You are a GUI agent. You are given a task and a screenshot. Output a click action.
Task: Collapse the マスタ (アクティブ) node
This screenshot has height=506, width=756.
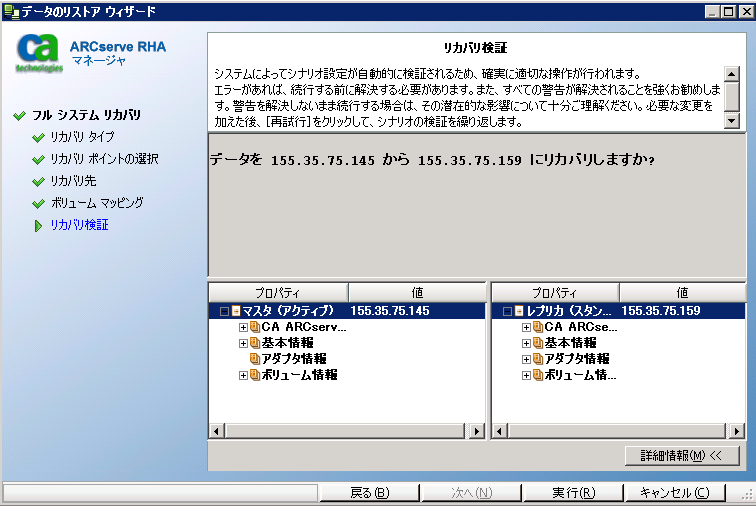click(224, 312)
